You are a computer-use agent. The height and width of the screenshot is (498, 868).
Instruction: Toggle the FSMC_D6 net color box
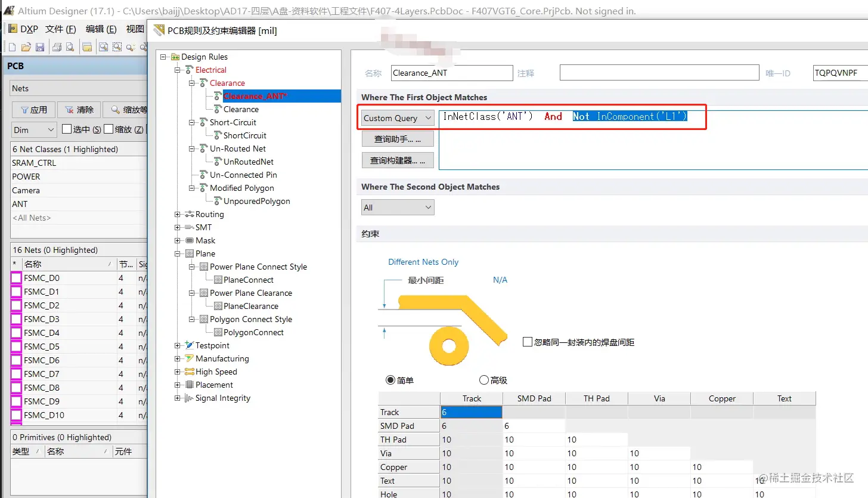coord(16,361)
